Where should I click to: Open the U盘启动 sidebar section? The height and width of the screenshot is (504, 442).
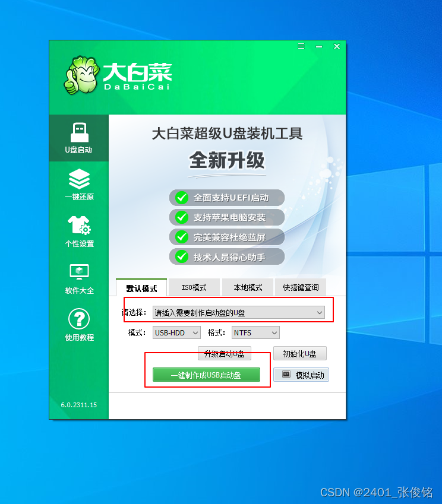click(79, 138)
